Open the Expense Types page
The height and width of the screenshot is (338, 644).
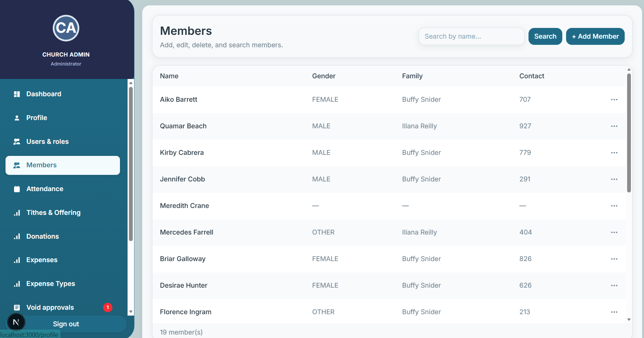[x=50, y=284]
